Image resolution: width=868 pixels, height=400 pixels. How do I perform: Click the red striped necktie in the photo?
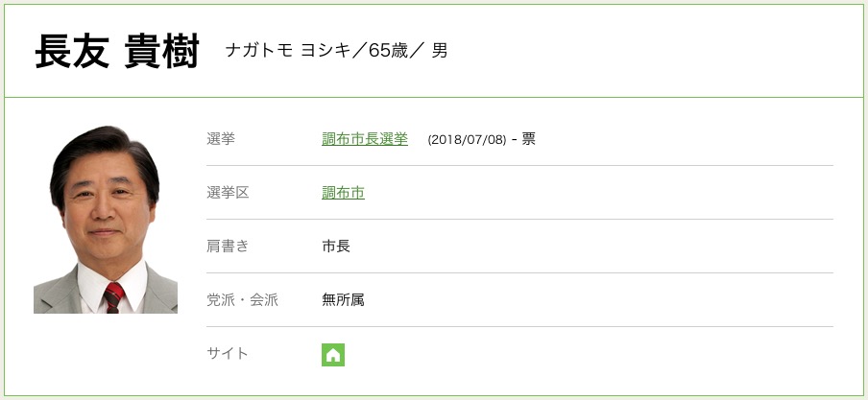[x=114, y=296]
